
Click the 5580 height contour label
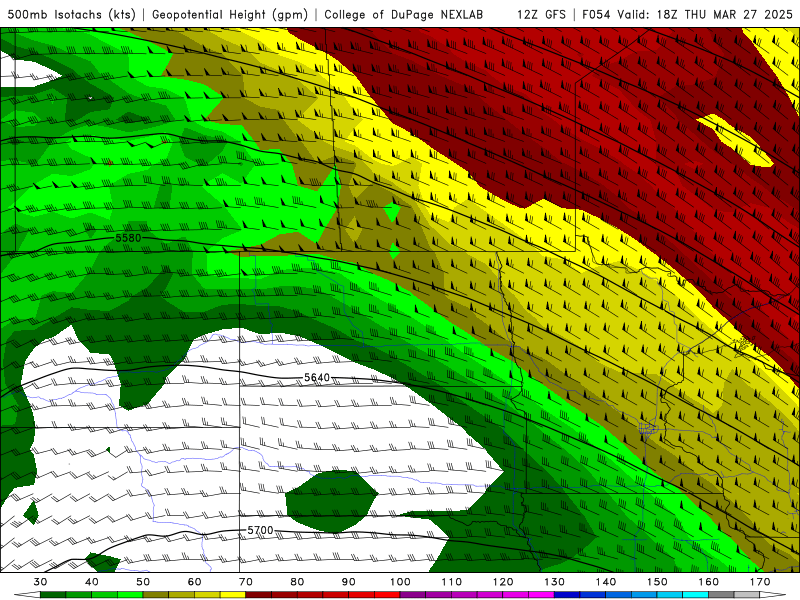pos(128,238)
